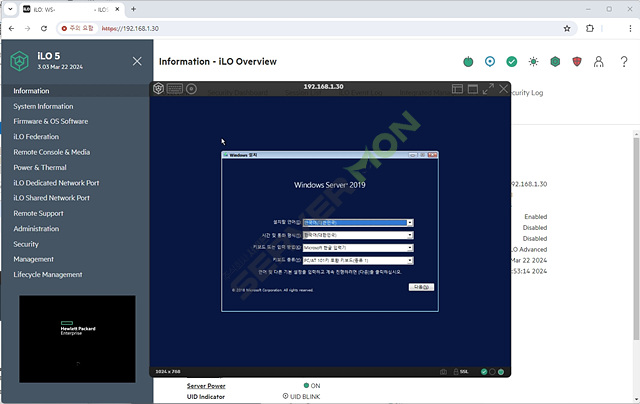Click the UID BLINK indicator
Viewport: 640px width, 404px height.
(301, 396)
